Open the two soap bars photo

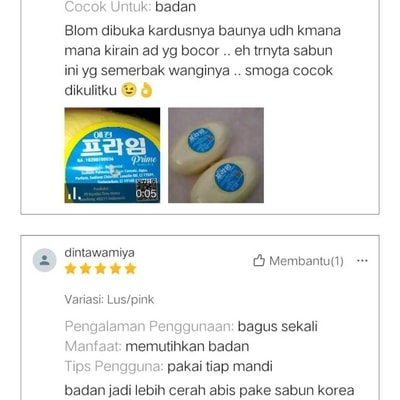pos(216,155)
